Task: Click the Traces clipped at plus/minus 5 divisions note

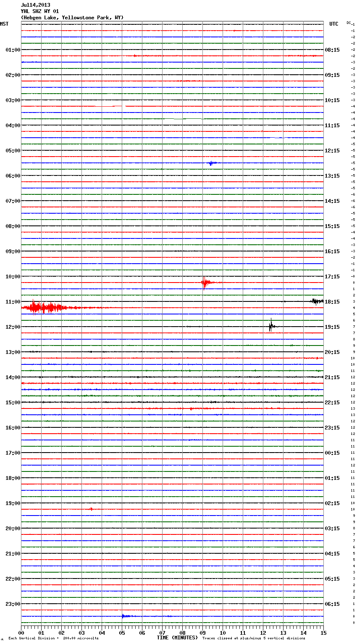Action: 254,639
